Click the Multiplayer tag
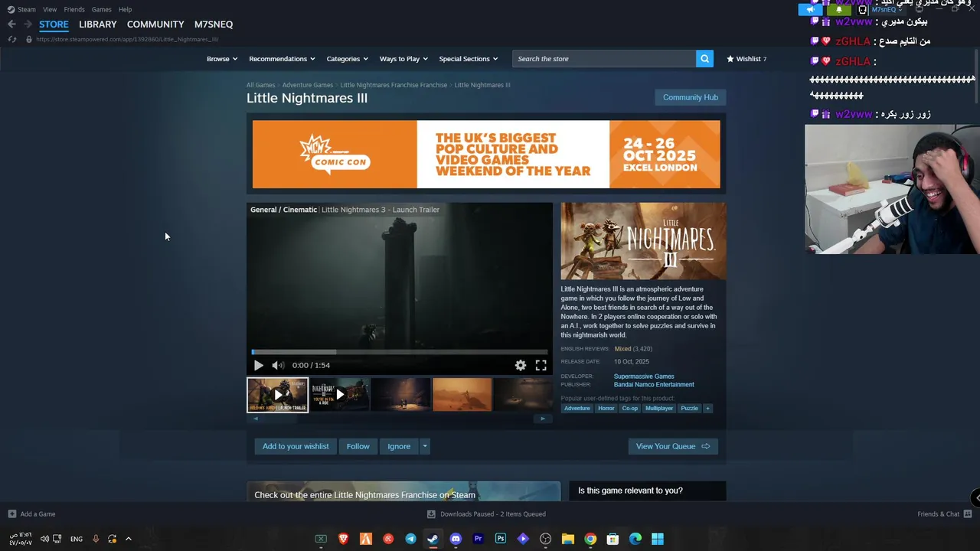 point(659,409)
